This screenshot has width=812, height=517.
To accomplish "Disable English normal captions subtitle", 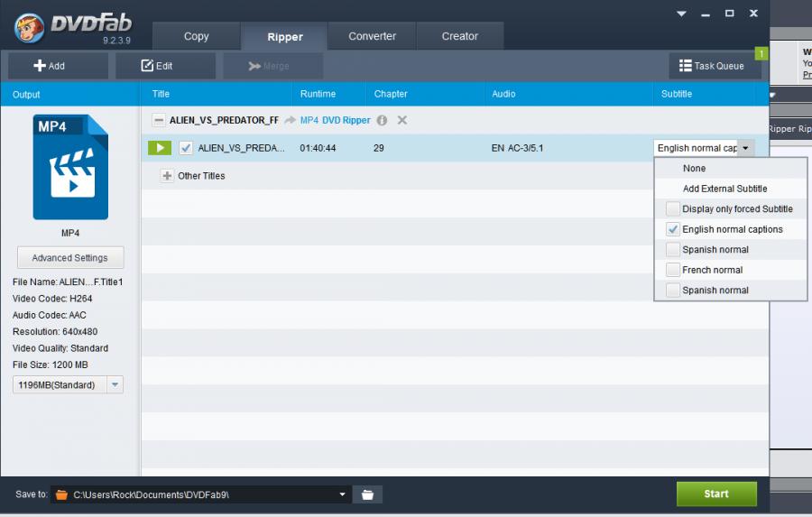I will 672,229.
